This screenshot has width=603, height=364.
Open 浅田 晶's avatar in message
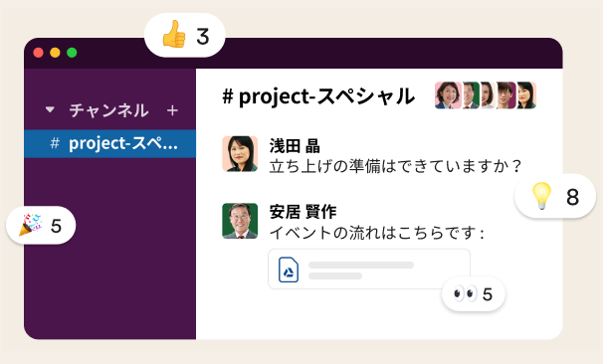[x=240, y=154]
